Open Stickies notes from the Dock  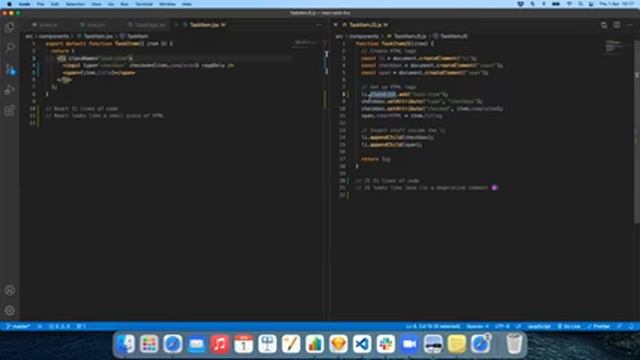tap(457, 344)
